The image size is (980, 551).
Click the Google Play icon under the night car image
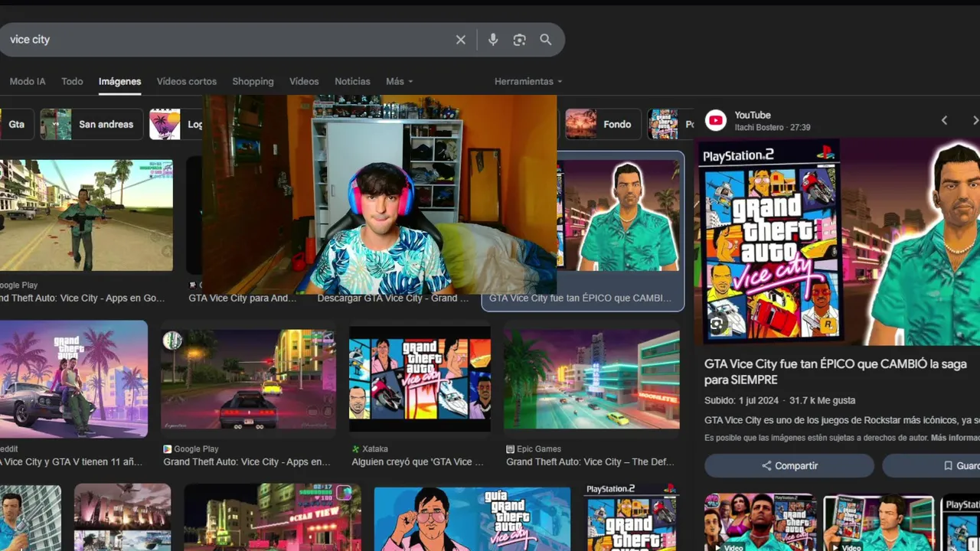coord(167,449)
